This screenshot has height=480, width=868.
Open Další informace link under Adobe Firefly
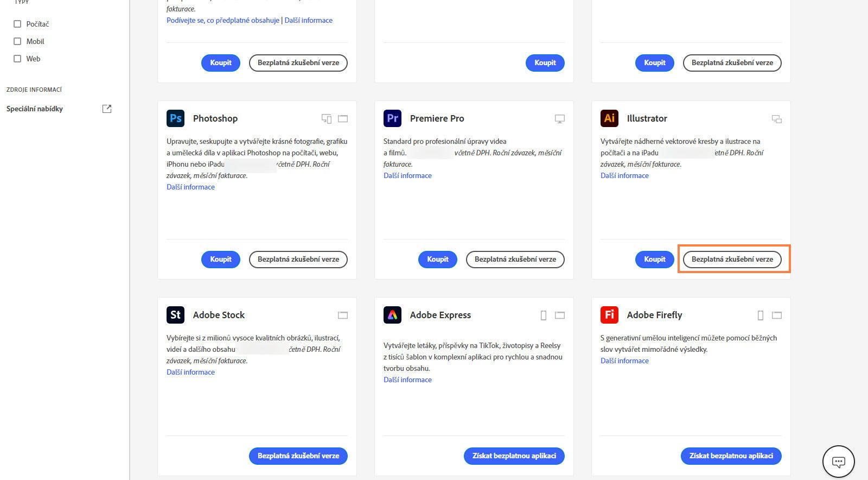[624, 361]
